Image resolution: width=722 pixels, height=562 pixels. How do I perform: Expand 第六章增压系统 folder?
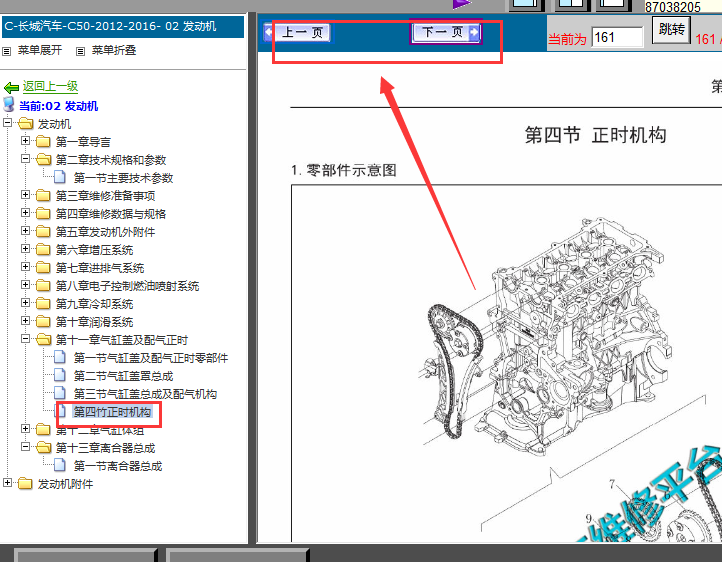[x=25, y=249]
